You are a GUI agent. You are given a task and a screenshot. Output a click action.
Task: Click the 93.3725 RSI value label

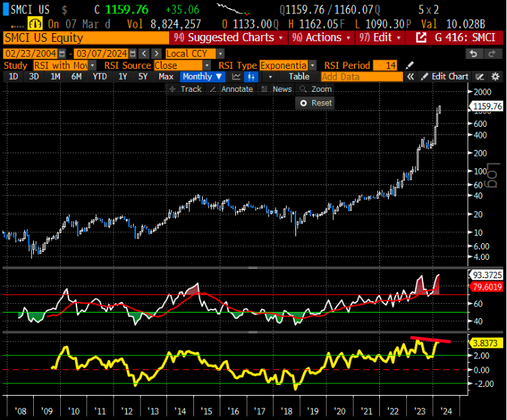coord(487,275)
